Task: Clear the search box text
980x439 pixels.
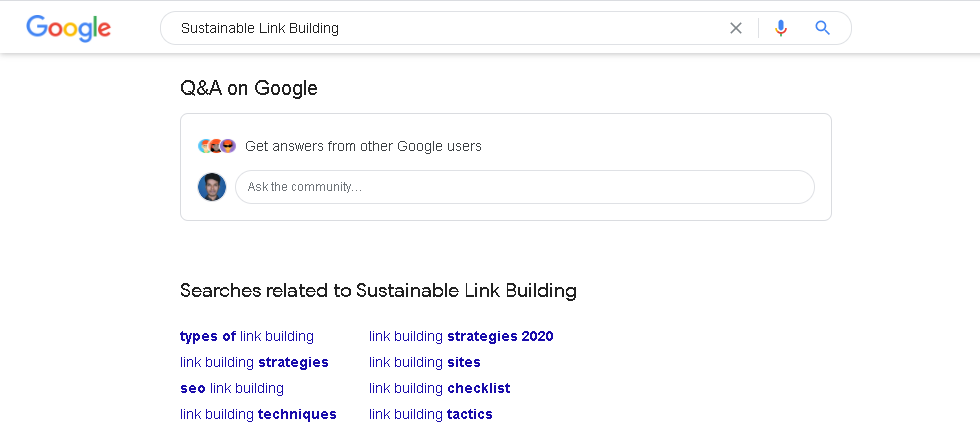Action: pyautogui.click(x=736, y=28)
